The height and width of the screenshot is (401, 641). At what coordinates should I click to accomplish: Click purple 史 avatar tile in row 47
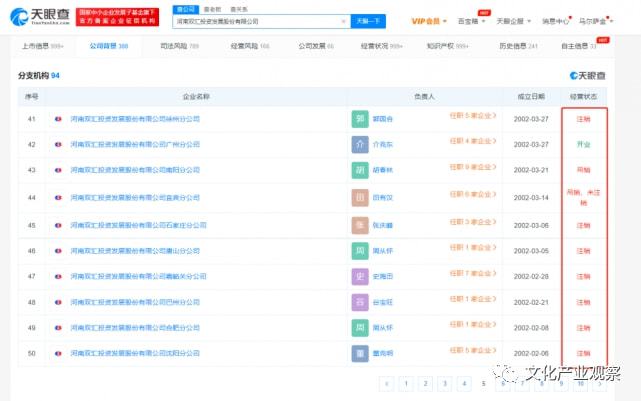[360, 276]
